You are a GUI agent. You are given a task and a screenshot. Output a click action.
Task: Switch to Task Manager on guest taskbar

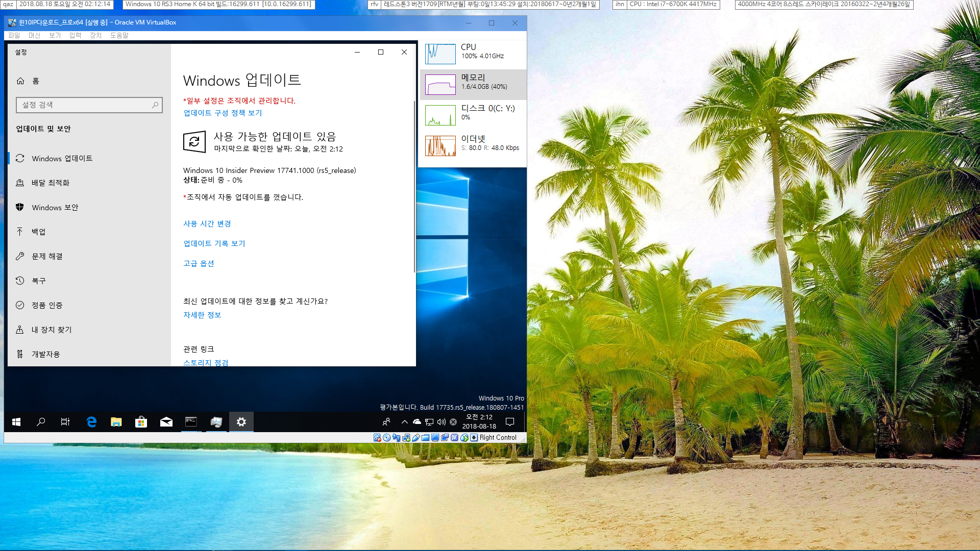[x=216, y=422]
